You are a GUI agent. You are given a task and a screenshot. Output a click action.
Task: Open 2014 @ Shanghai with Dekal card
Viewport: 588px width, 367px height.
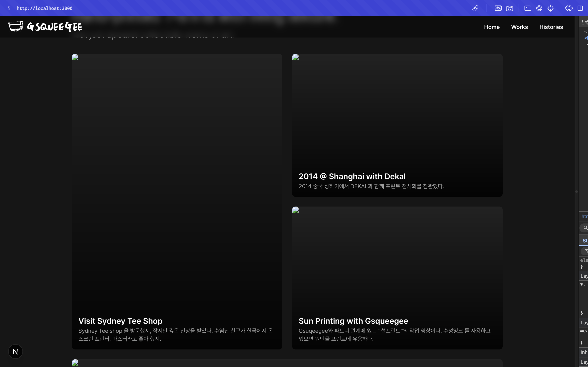tap(397, 125)
